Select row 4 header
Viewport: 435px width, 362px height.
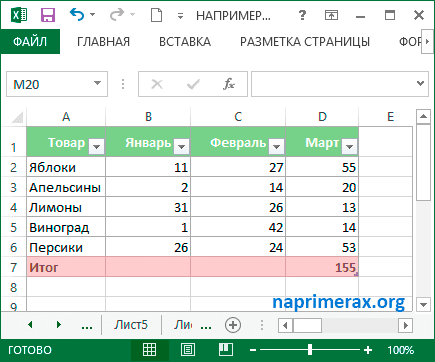pyautogui.click(x=14, y=207)
